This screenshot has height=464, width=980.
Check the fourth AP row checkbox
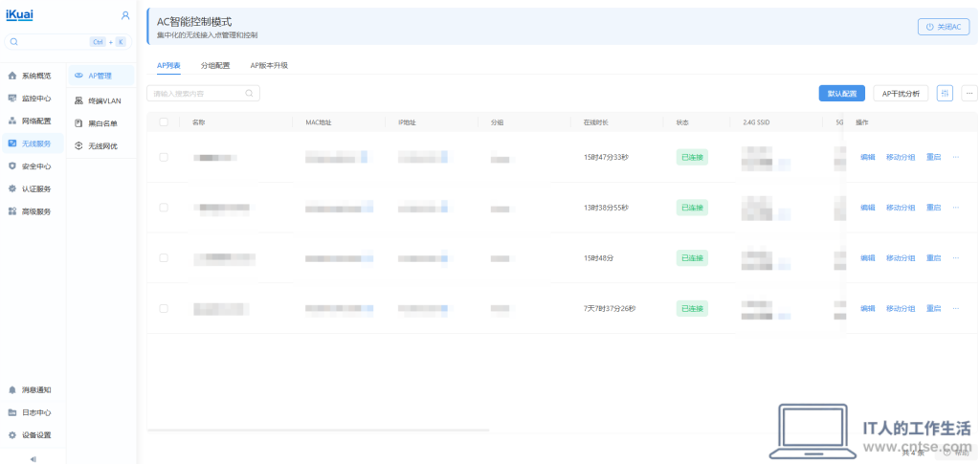point(164,308)
